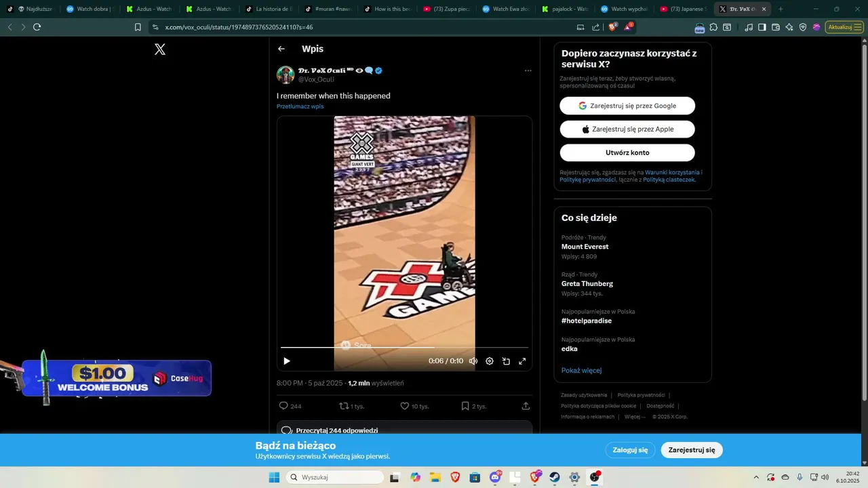Open the Windows Start menu
Viewport: 868px width, 488px height.
click(274, 477)
